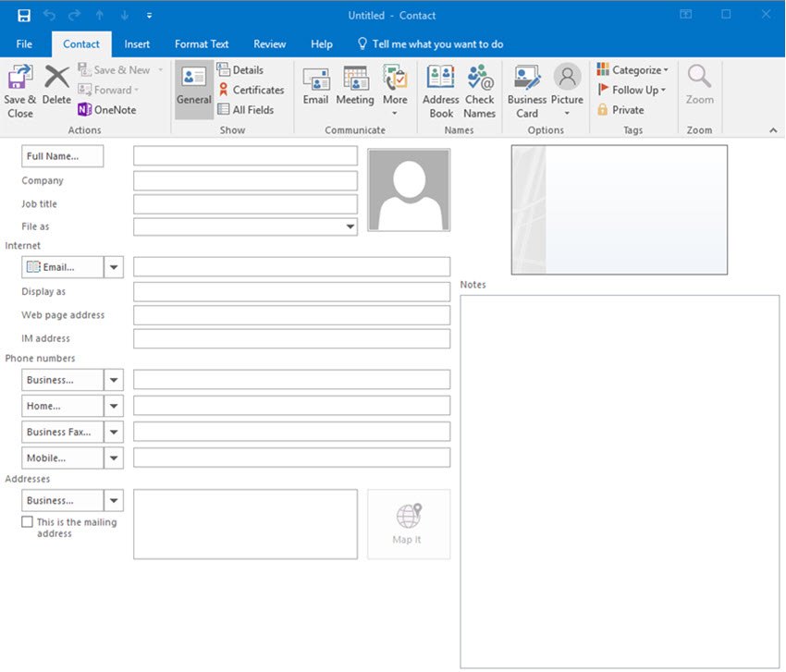Collapse the ribbon with the chevron
This screenshot has width=786, height=672.
pyautogui.click(x=773, y=130)
